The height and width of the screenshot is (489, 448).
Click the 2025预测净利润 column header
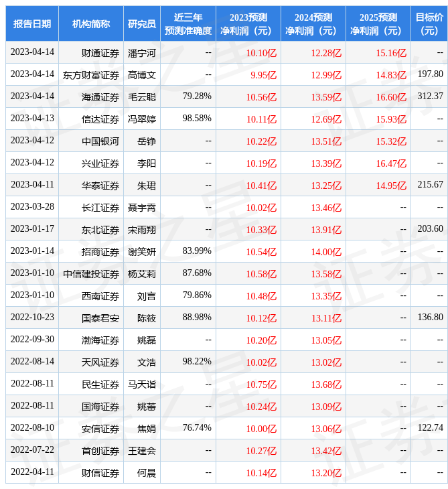point(378,23)
